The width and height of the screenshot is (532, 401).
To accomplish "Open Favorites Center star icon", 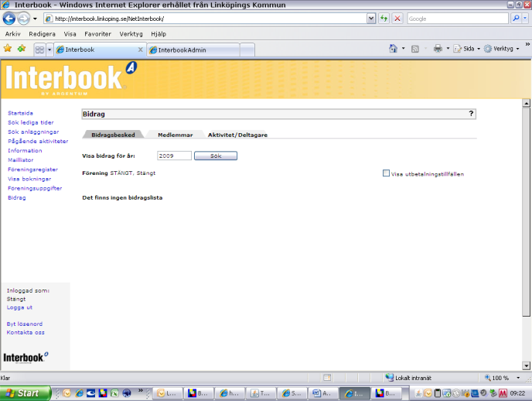I will pos(8,49).
